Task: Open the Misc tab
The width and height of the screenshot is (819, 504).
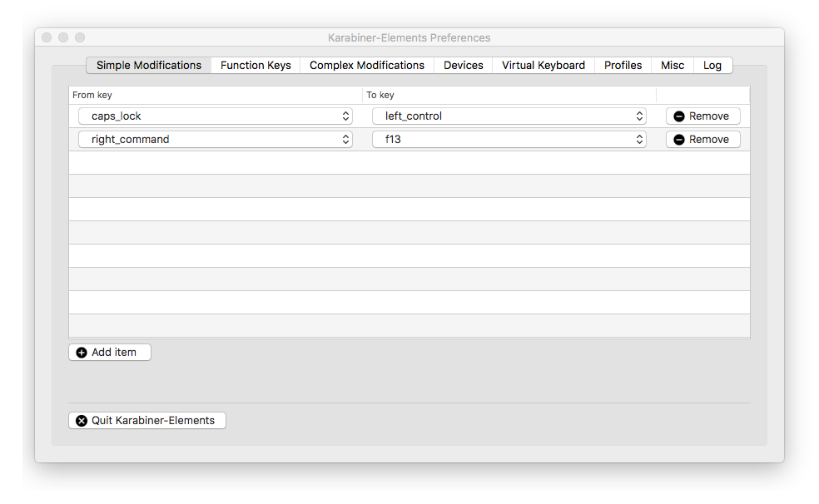Action: coord(673,65)
